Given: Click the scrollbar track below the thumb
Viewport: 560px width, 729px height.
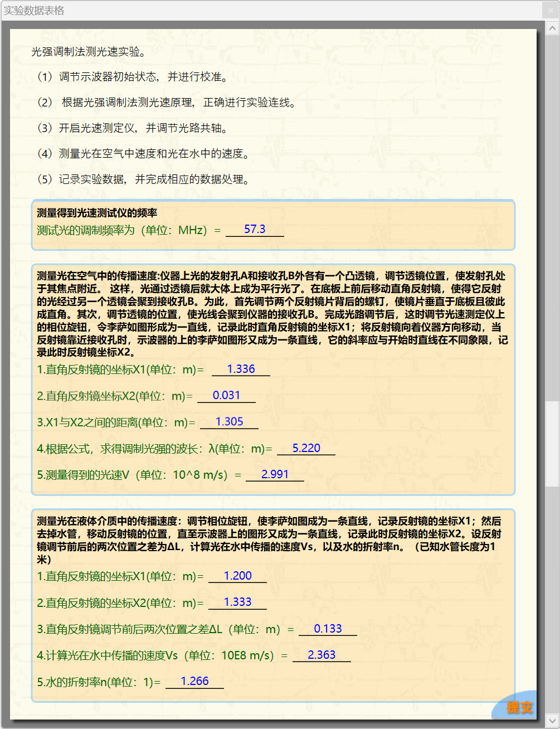Looking at the screenshot, I should (x=552, y=602).
